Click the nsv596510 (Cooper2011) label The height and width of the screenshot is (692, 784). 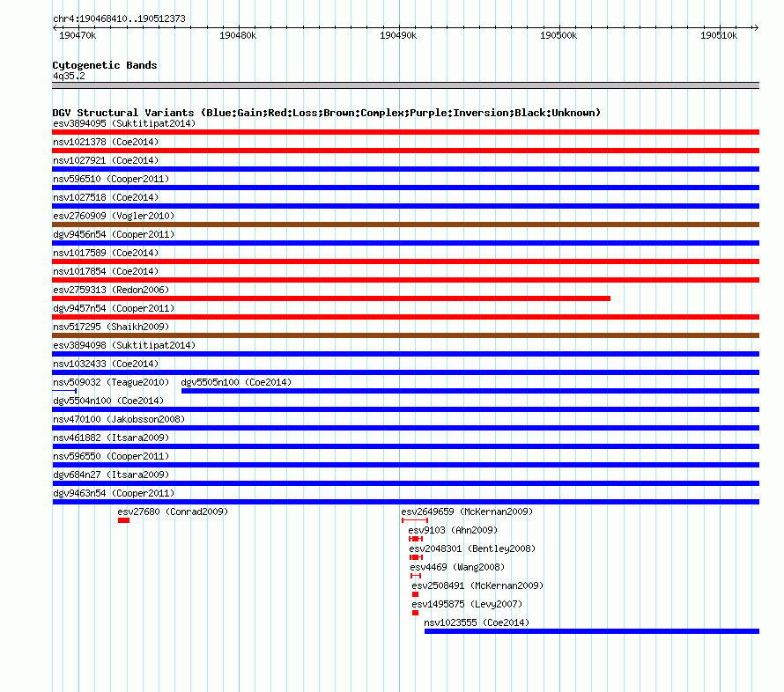point(111,179)
